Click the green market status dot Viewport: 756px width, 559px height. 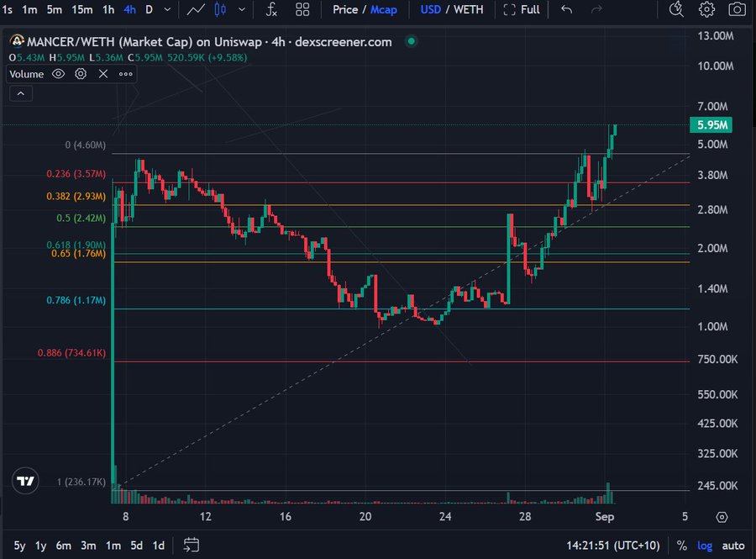pos(412,41)
